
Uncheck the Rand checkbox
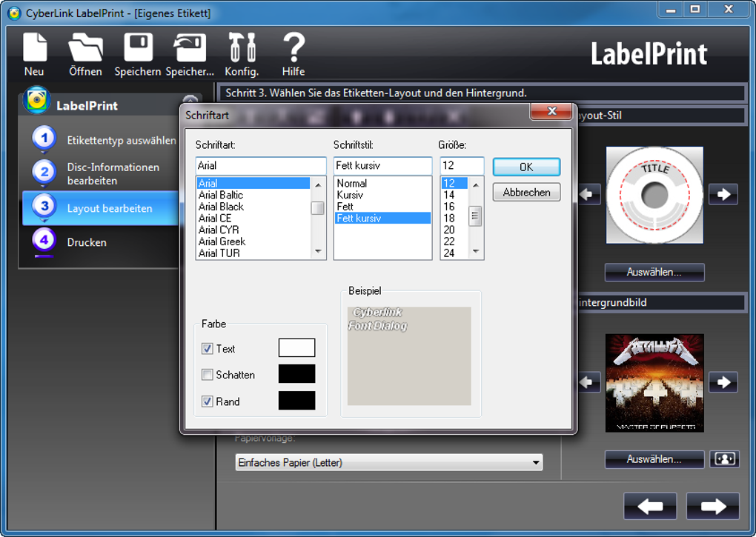(x=208, y=401)
